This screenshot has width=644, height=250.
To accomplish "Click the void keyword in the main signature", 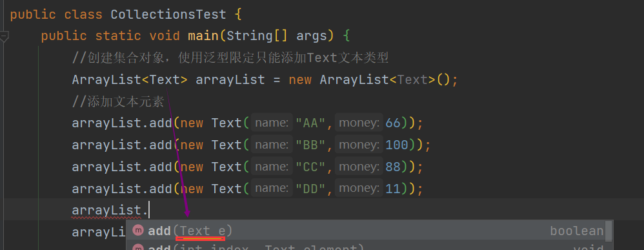I will (x=165, y=36).
